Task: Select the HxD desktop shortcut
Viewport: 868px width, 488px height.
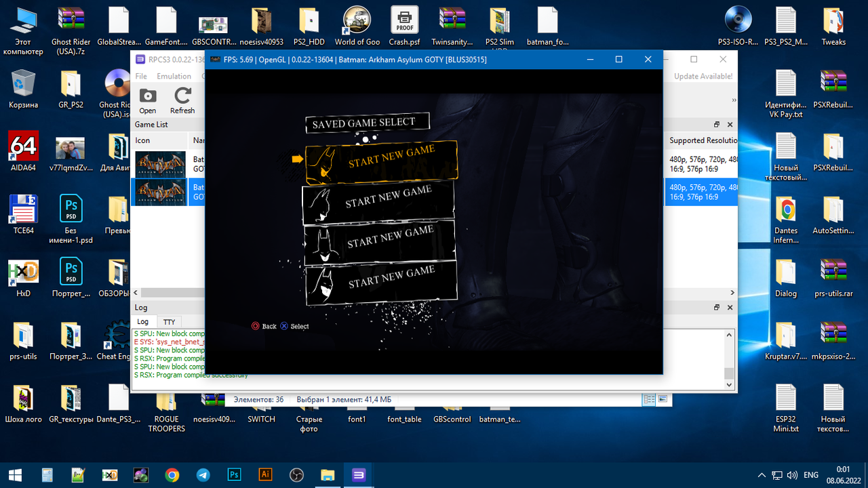Action: tap(23, 277)
